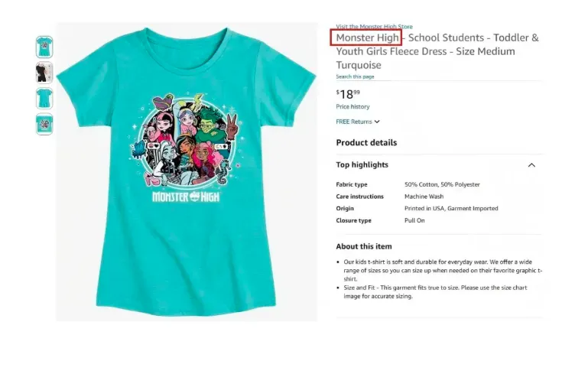Image resolution: width=588 pixels, height=374 pixels.
Task: Click the Size and Fit bullet text
Action: [x=440, y=291]
